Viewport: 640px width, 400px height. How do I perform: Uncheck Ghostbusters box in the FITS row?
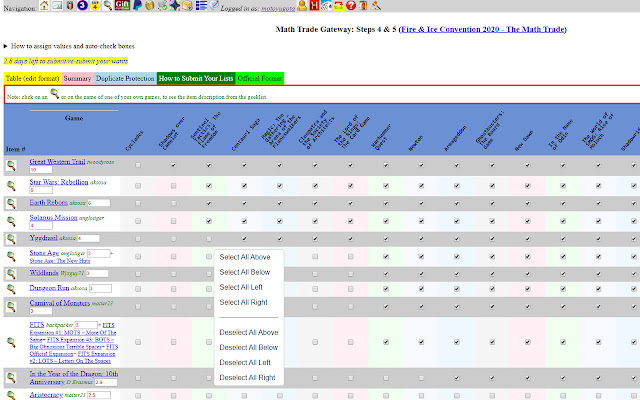[492, 342]
